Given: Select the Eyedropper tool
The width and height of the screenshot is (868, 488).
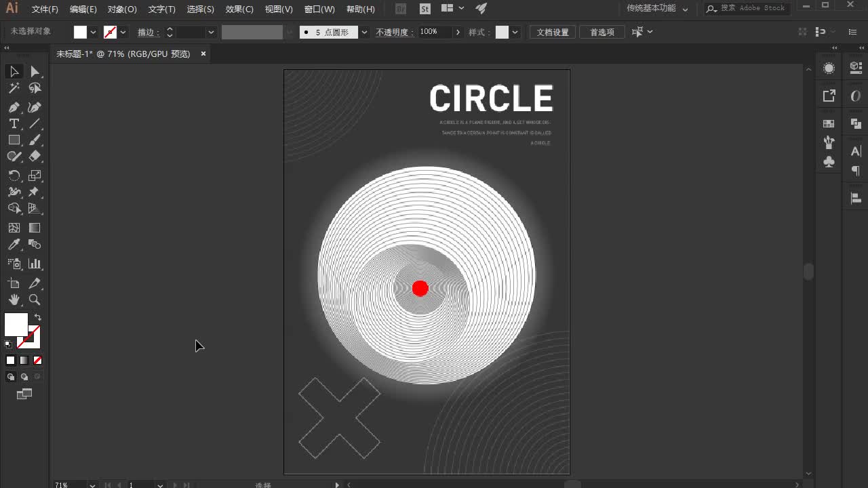Looking at the screenshot, I should pos(14,244).
